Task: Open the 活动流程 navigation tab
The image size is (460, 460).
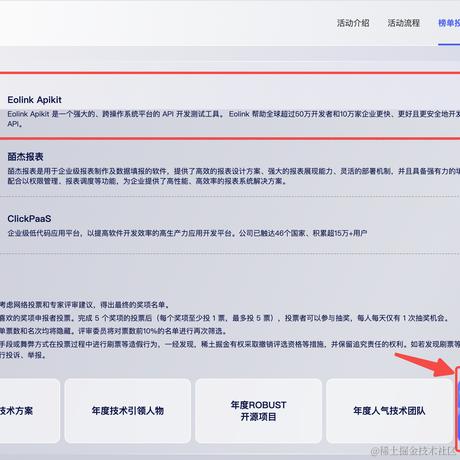Action: [403, 23]
